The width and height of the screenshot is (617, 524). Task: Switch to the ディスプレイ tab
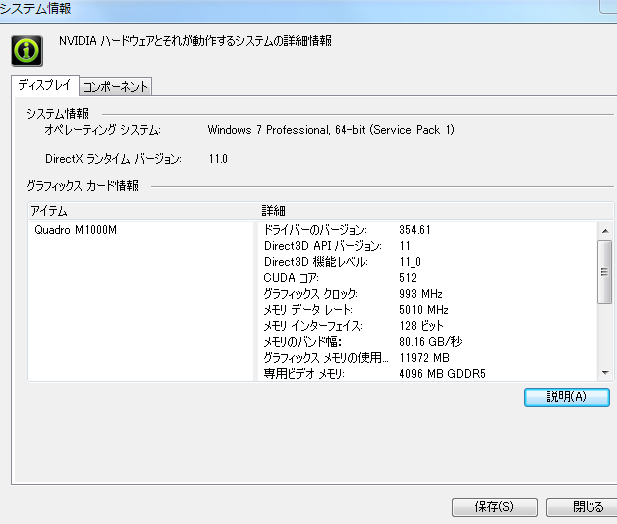coord(45,85)
